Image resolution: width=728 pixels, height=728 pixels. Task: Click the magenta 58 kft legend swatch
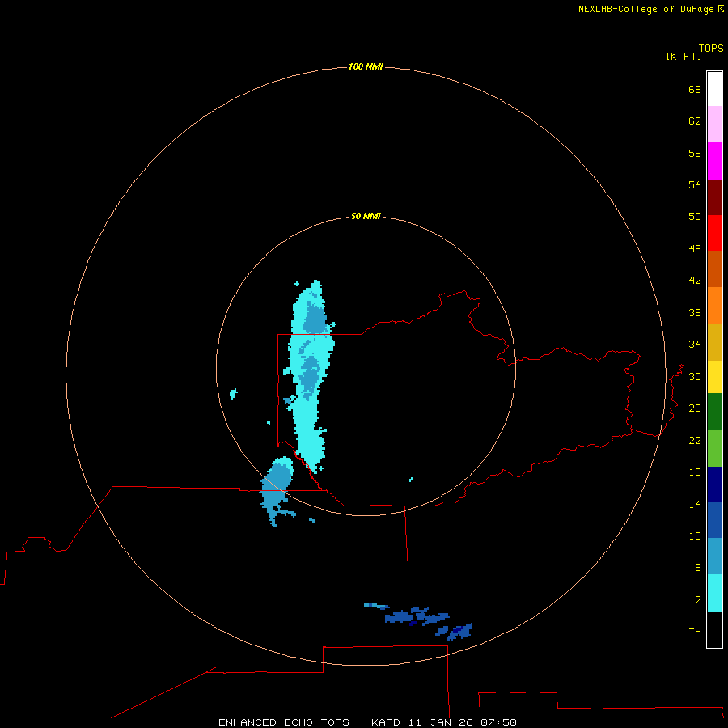click(714, 161)
